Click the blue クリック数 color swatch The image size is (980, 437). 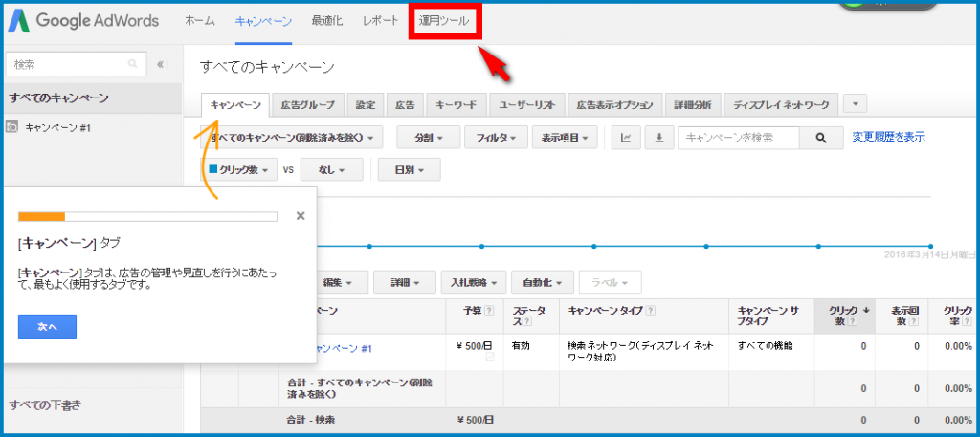click(213, 169)
